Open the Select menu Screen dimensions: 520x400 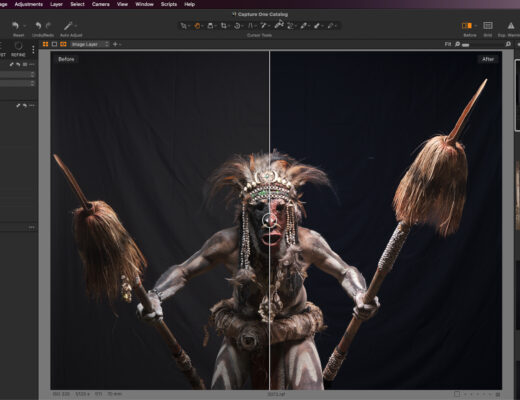(x=77, y=4)
